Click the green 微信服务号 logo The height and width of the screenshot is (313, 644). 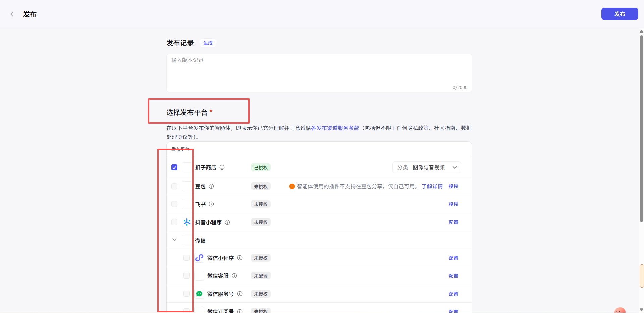click(199, 294)
